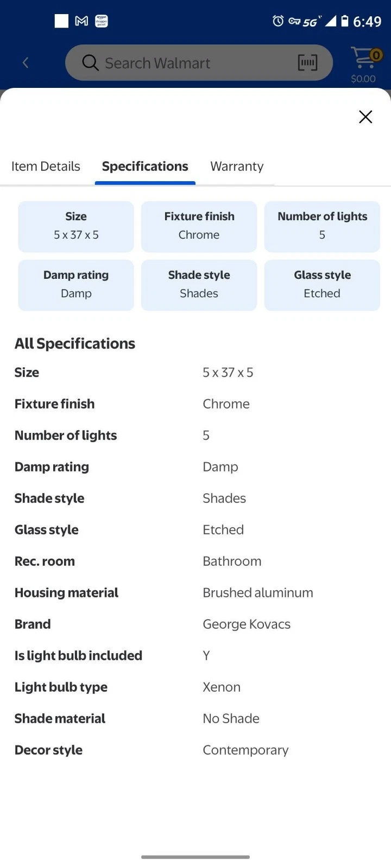Tap the Gmail notification icon

point(81,21)
